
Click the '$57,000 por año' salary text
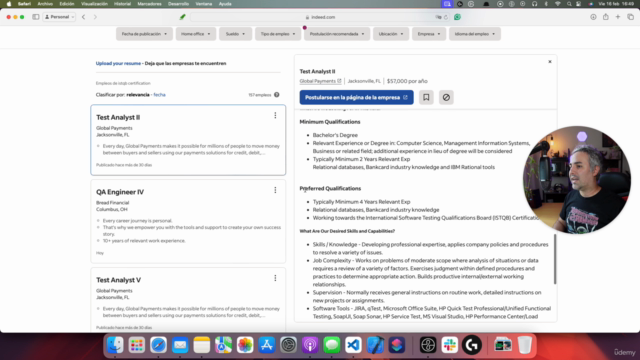point(407,81)
